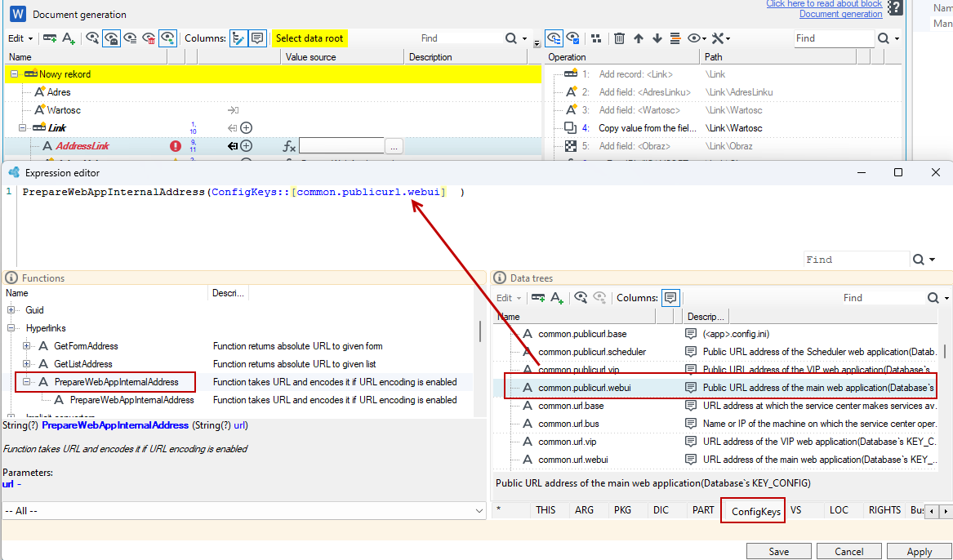Click the add record icon in Data trees toolbar

[538, 298]
